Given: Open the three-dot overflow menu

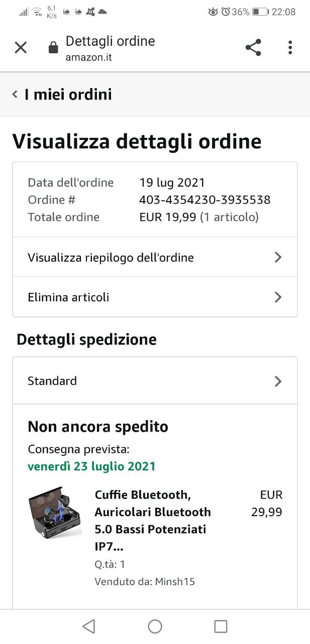Looking at the screenshot, I should click(x=290, y=48).
